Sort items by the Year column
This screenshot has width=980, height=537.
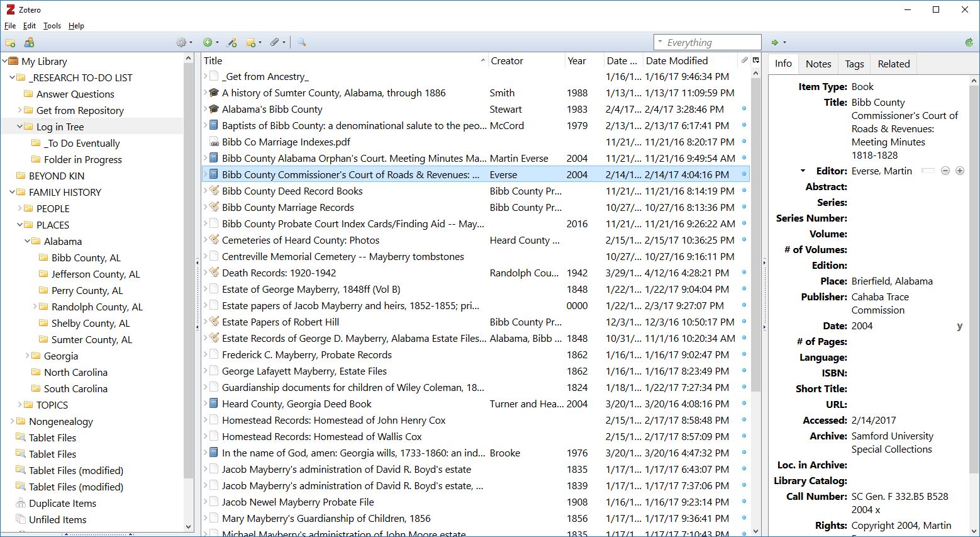click(584, 60)
